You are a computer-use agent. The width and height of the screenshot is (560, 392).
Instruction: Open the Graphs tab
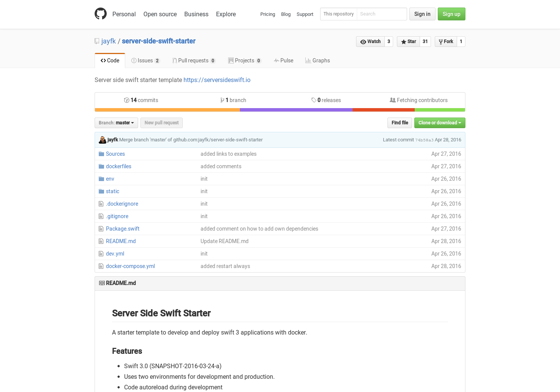317,60
